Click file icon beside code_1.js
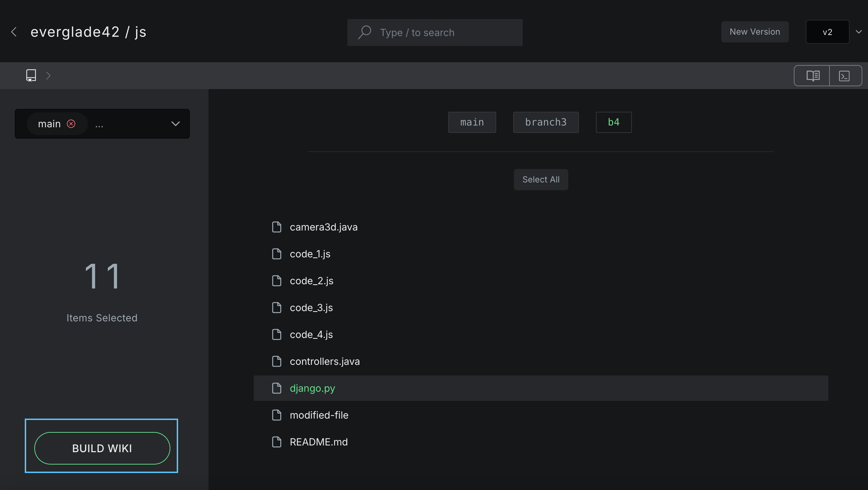This screenshot has width=868, height=490. point(277,254)
